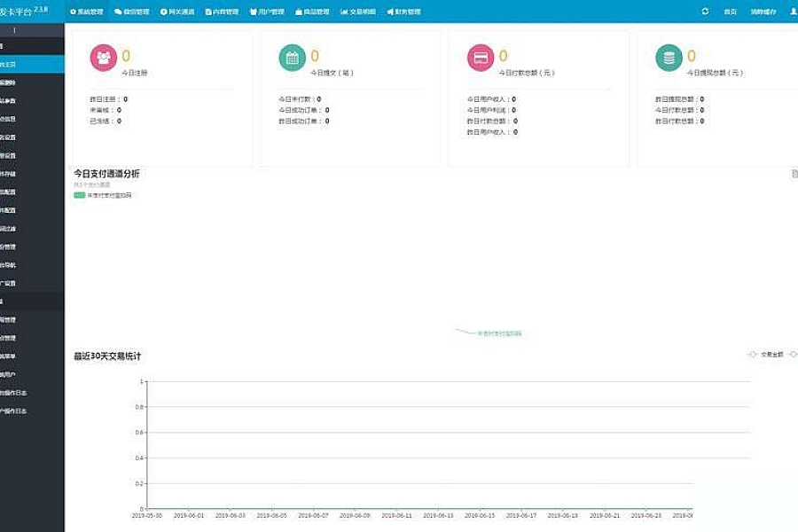Click the user account icon at top right
798x532 pixels.
(794, 12)
